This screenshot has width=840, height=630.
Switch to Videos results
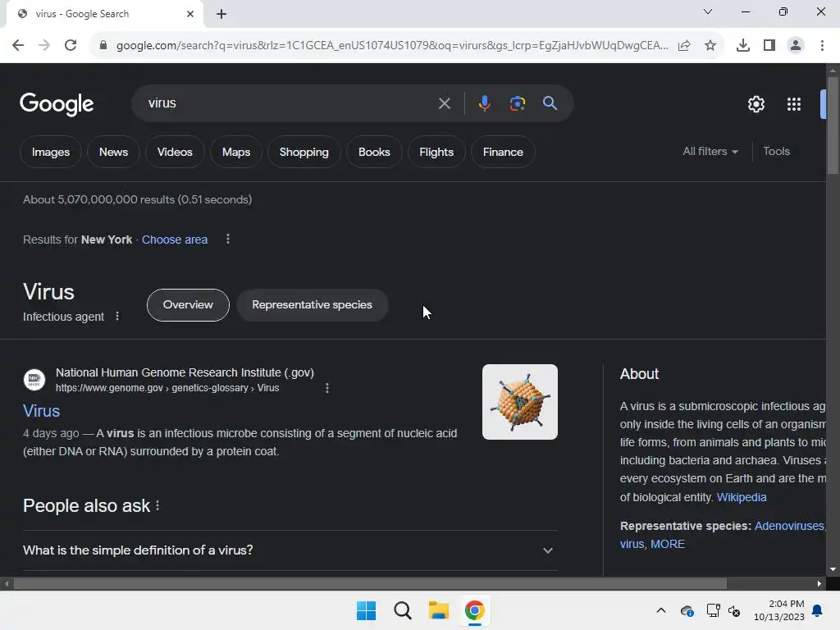click(x=175, y=152)
